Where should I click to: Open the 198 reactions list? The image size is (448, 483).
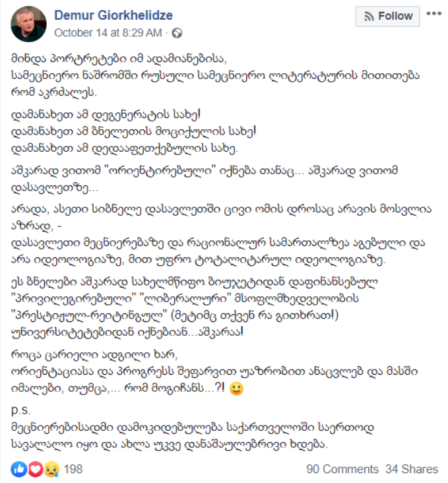(x=73, y=469)
